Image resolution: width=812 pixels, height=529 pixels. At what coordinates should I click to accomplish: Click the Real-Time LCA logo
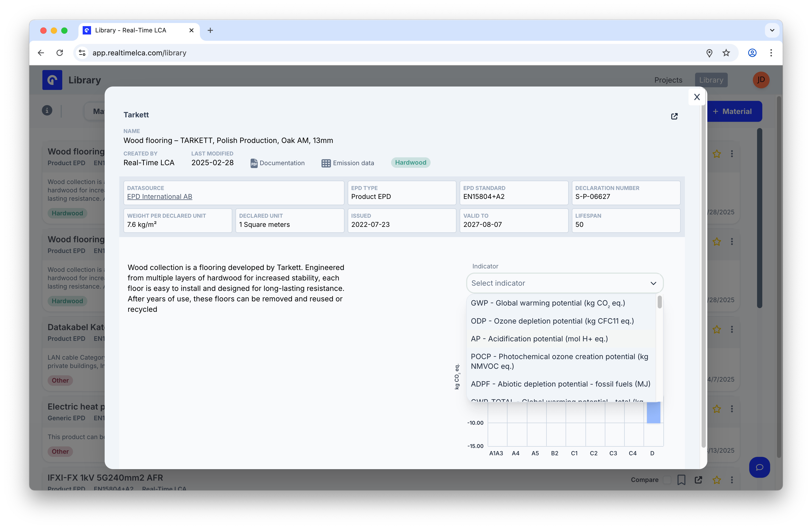tap(52, 80)
